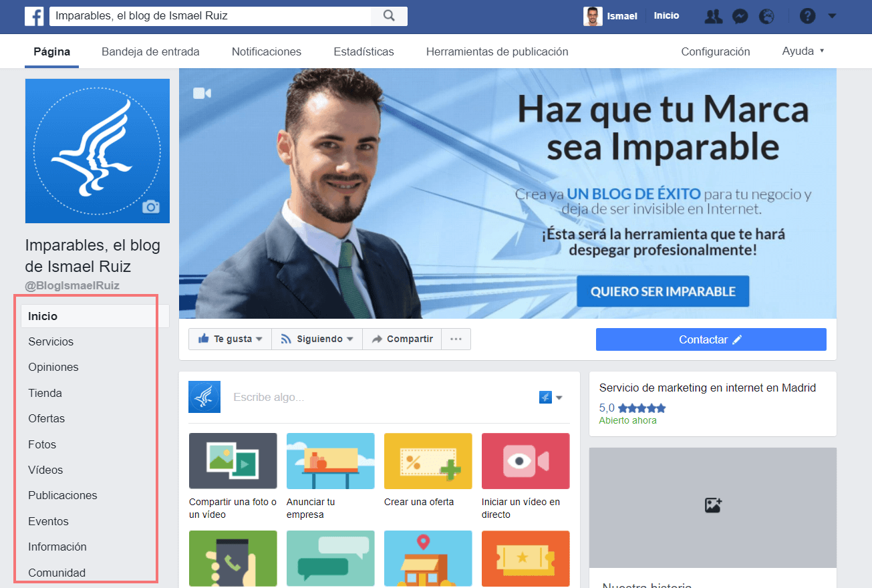Open Herramientas de publicación tab
Image resolution: width=872 pixels, height=588 pixels.
tap(497, 51)
